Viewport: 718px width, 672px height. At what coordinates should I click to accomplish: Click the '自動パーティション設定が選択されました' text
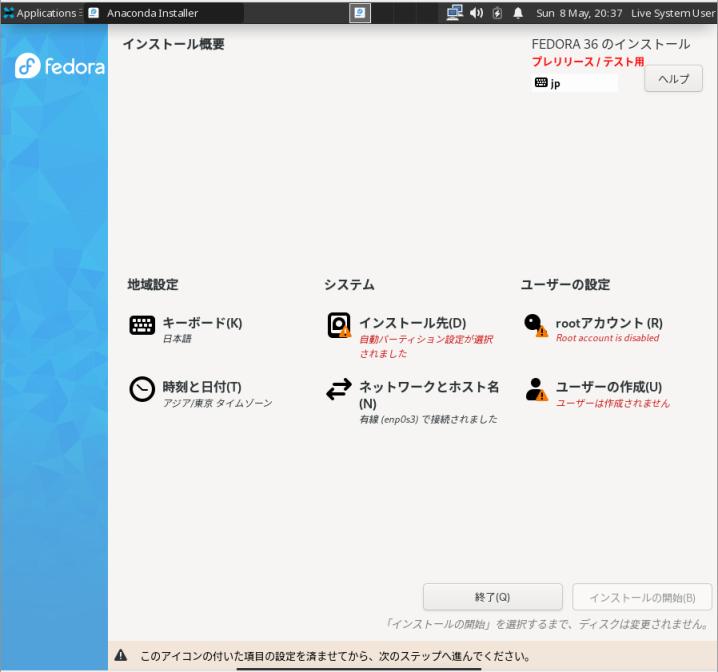click(426, 346)
